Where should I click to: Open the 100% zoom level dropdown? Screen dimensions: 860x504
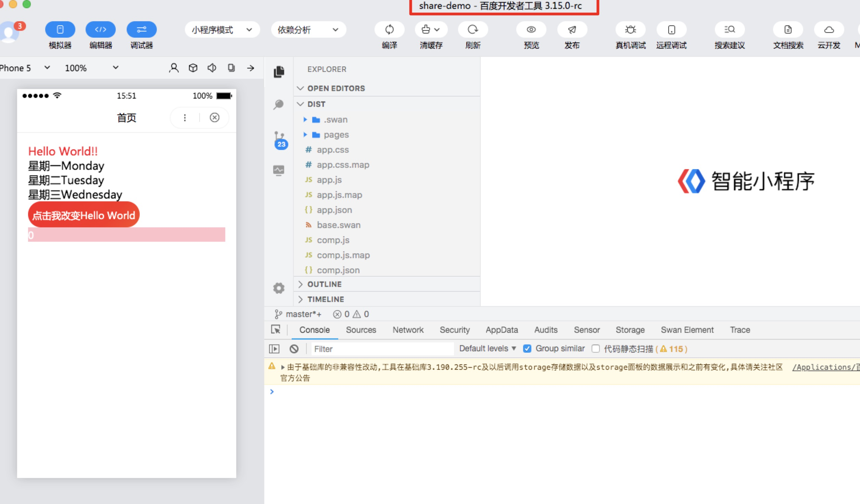[x=92, y=68]
